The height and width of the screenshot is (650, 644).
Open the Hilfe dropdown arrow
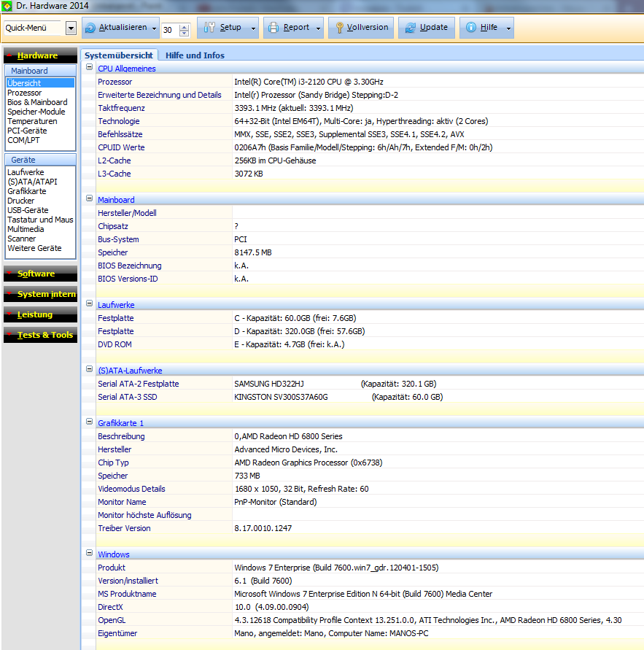tap(508, 28)
